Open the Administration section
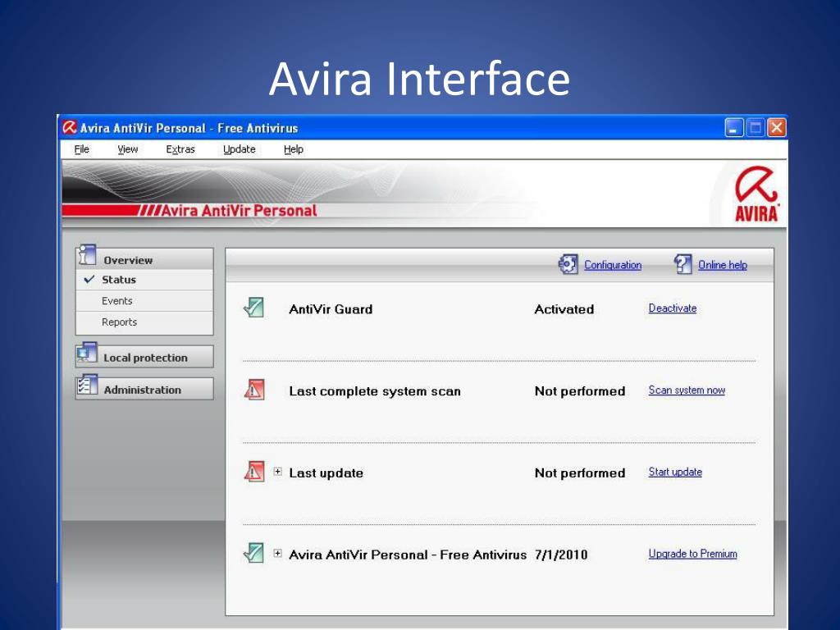Image resolution: width=840 pixels, height=630 pixels. 144,389
